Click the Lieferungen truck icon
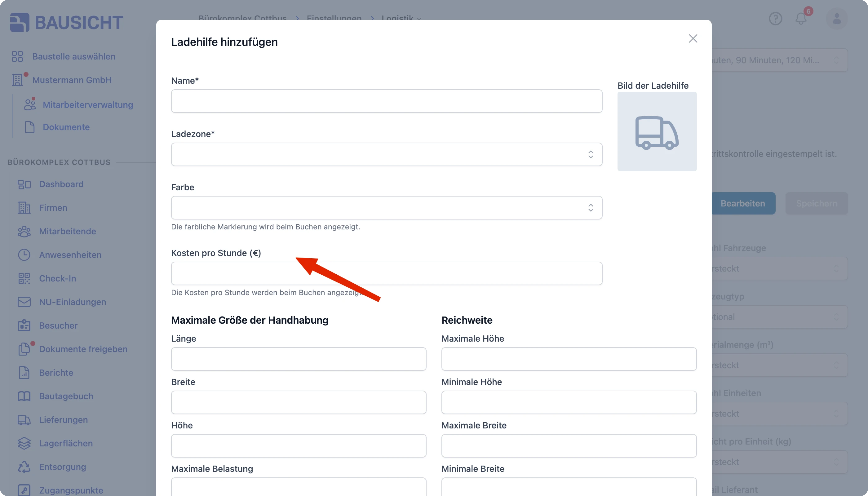The height and width of the screenshot is (496, 868). point(24,420)
